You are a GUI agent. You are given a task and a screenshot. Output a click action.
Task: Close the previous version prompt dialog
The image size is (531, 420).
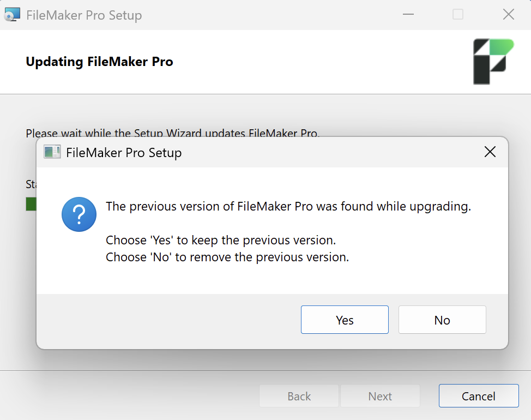pyautogui.click(x=490, y=152)
